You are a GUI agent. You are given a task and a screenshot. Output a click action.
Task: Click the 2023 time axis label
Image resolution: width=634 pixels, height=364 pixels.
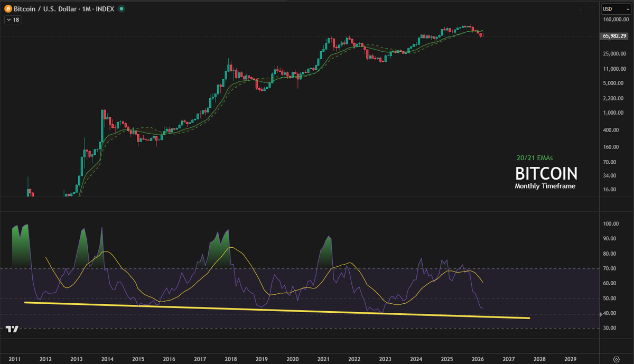385,358
